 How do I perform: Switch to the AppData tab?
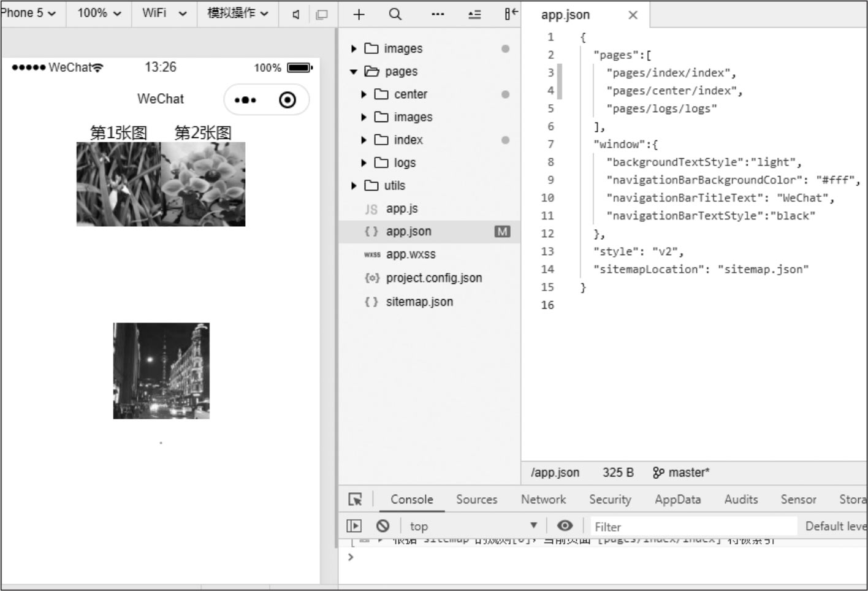(677, 500)
